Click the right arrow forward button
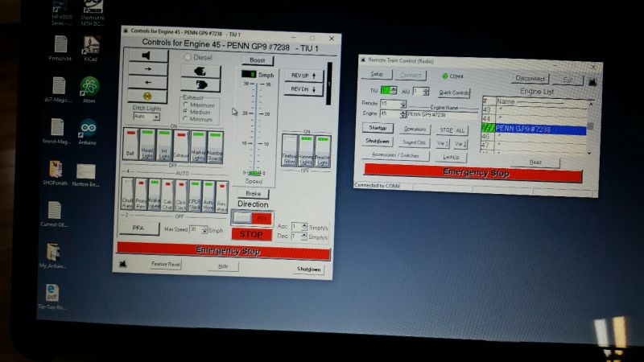The width and height of the screenshot is (644, 362). pyautogui.click(x=148, y=69)
